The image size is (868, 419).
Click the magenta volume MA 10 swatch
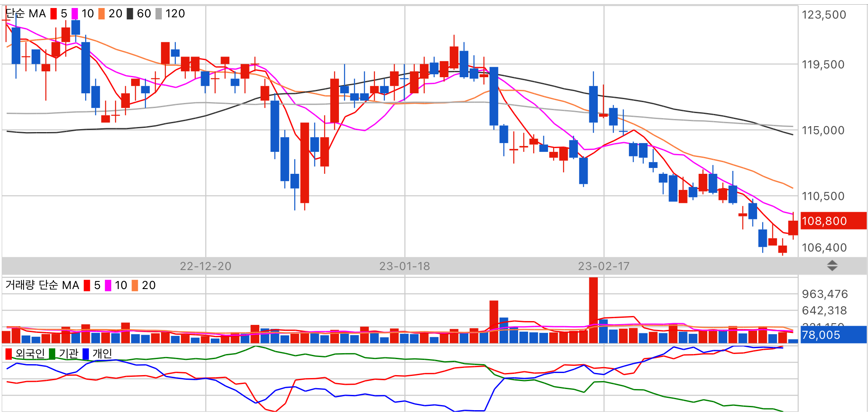point(108,286)
